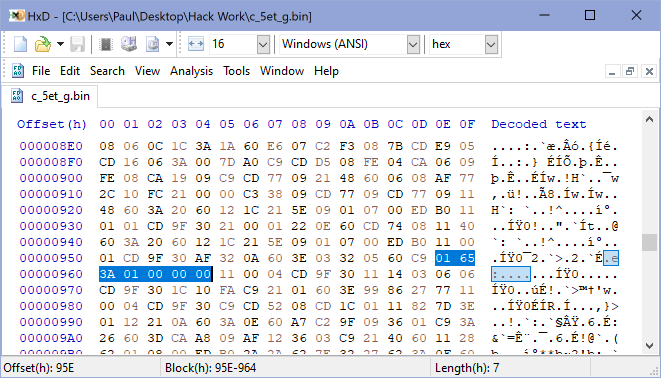Open the Windows (ANSI) charset dropdown
The height and width of the screenshot is (378, 661).
click(x=413, y=44)
